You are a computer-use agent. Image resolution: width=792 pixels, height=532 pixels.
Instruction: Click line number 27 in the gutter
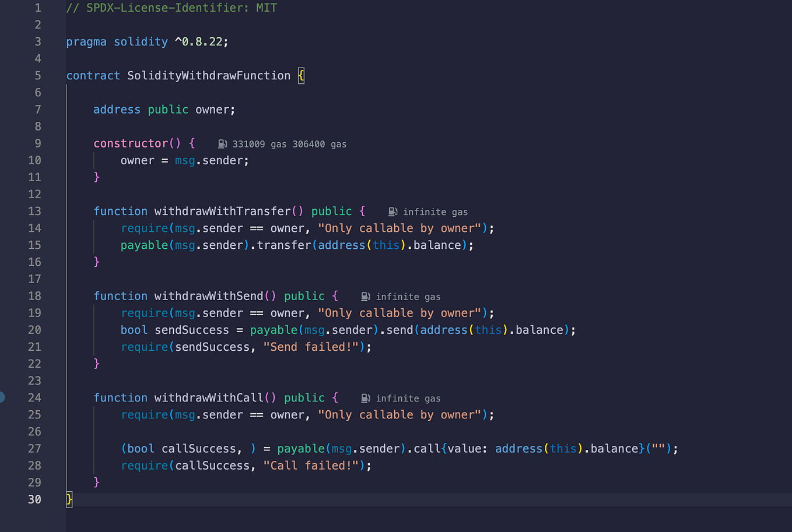(34, 448)
